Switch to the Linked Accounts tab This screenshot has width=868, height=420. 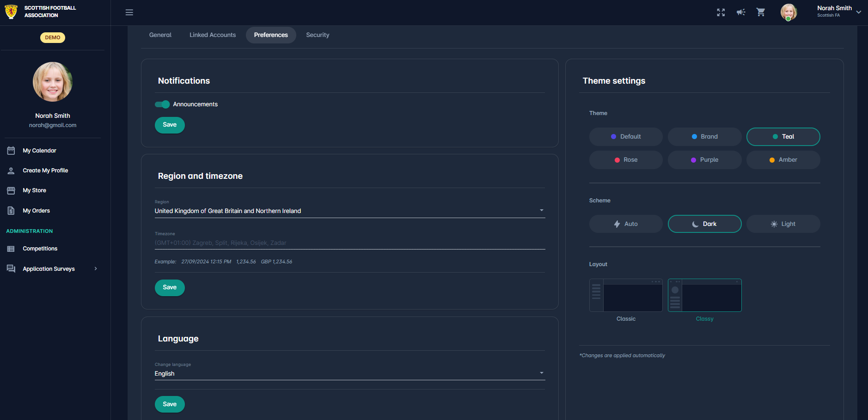point(213,35)
